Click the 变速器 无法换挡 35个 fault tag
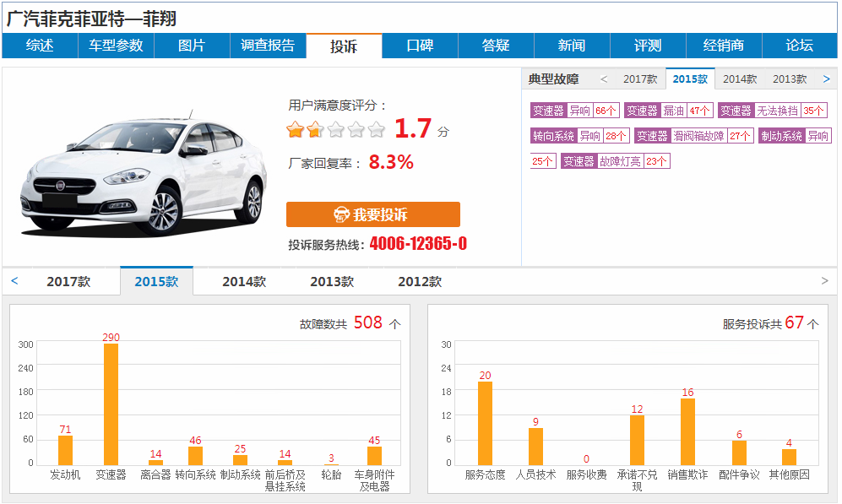This screenshot has width=842, height=504. pos(772,111)
